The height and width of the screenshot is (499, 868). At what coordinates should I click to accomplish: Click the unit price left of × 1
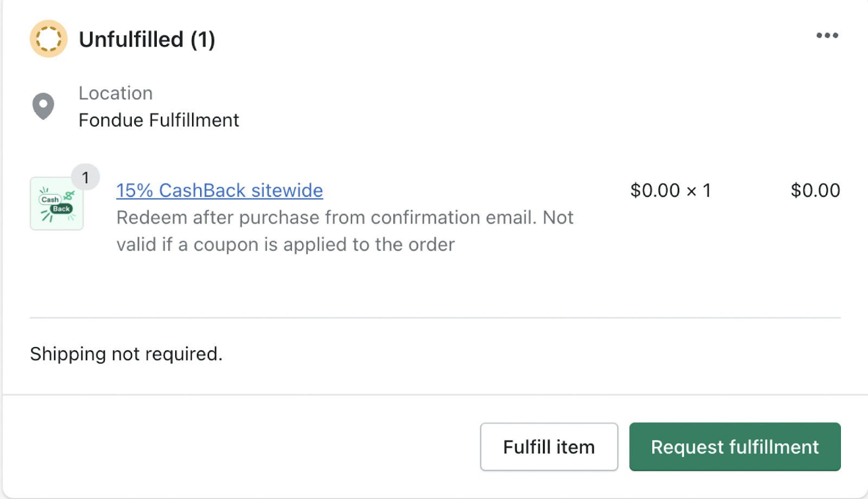(655, 190)
